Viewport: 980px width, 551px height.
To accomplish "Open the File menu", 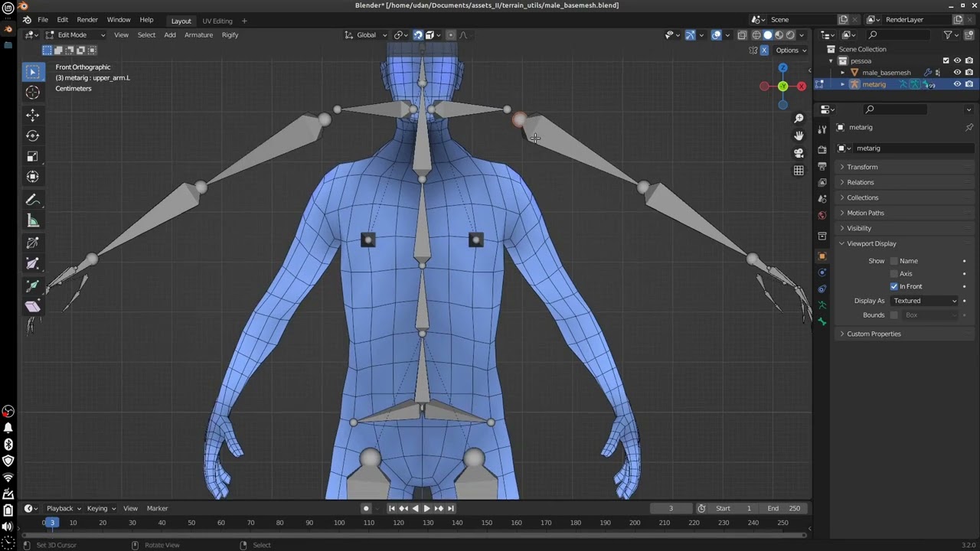I will coord(43,20).
